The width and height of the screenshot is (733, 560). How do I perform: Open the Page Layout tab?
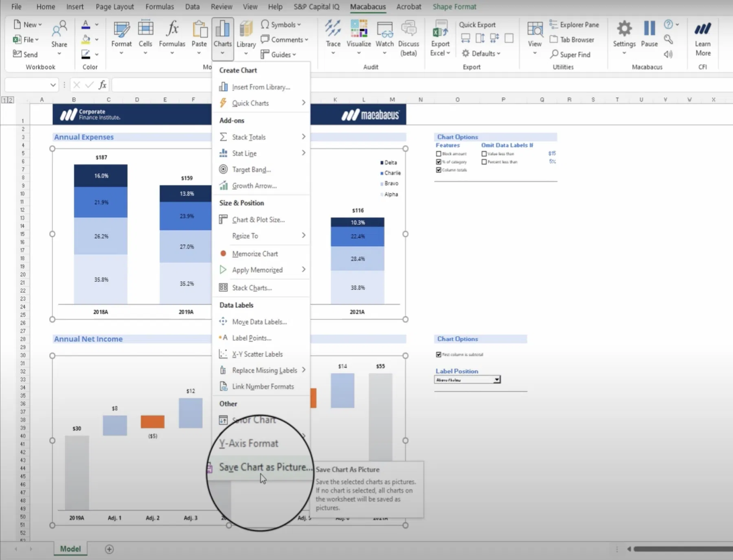(115, 7)
